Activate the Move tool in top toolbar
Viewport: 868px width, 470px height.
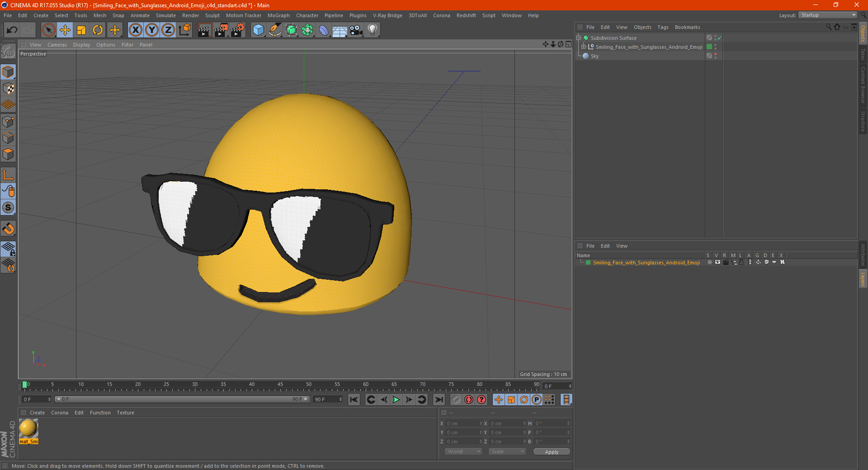click(65, 30)
